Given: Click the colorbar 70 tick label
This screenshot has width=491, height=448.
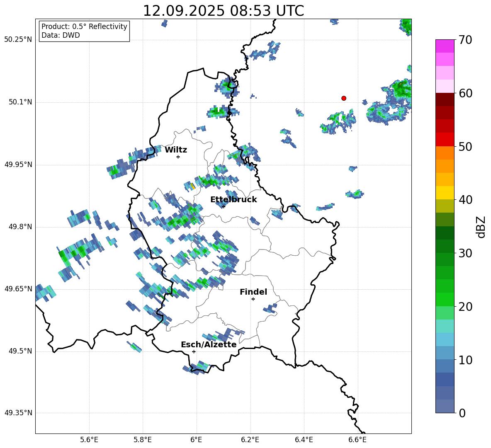Looking at the screenshot, I should pos(465,40).
